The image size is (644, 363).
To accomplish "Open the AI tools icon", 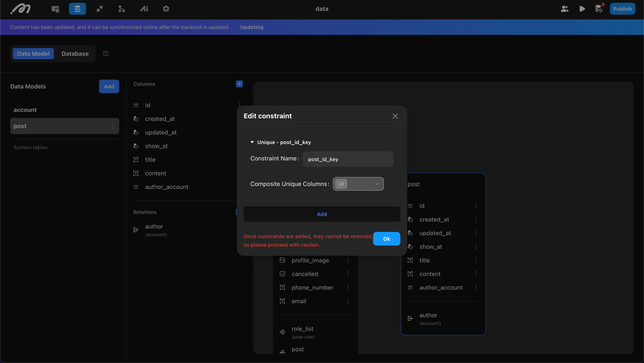I will [x=144, y=9].
